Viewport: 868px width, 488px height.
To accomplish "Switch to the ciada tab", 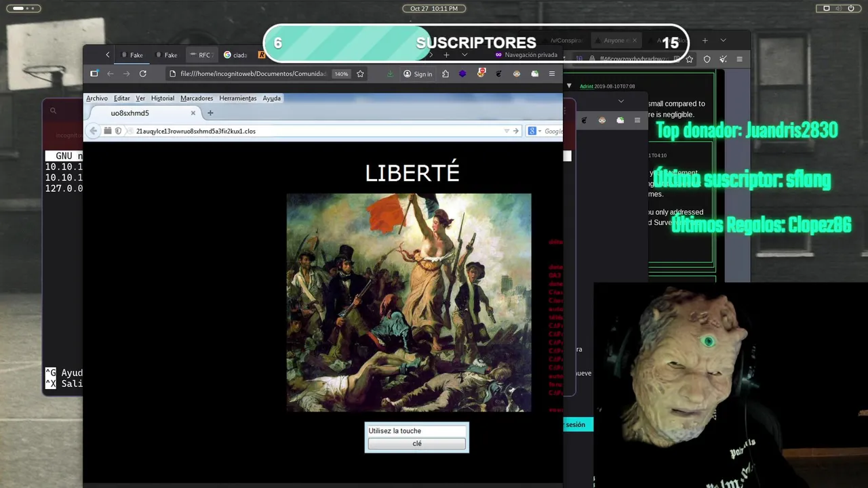I will coord(235,55).
